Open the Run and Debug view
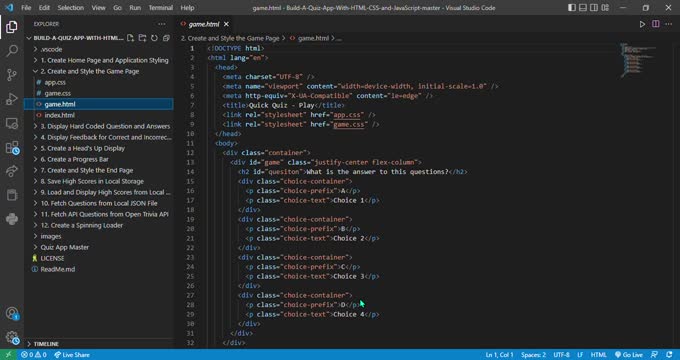680x360 pixels. point(12,99)
